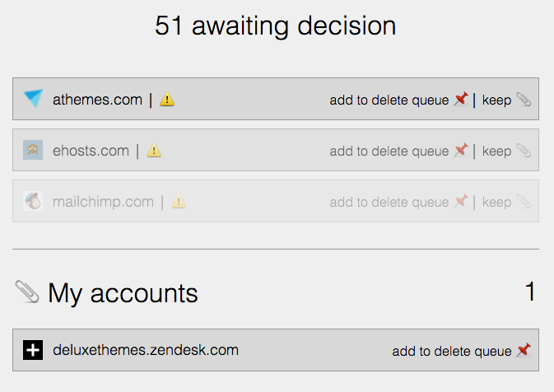Click the athemes.com blue favicon icon

(x=33, y=98)
